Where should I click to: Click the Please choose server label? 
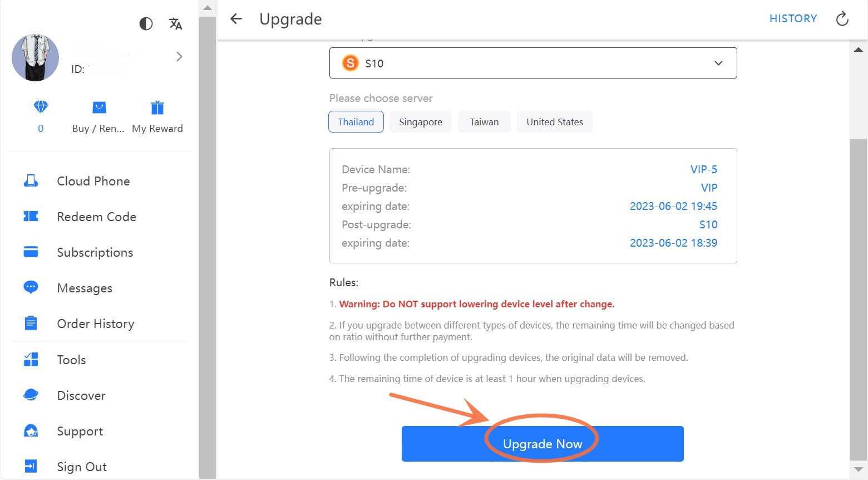(x=381, y=98)
